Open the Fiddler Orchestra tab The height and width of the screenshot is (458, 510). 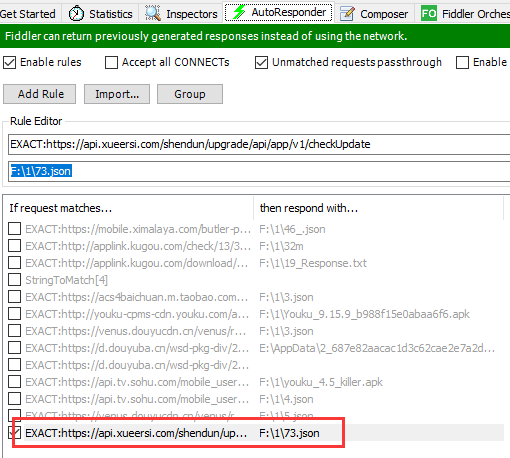pos(465,14)
